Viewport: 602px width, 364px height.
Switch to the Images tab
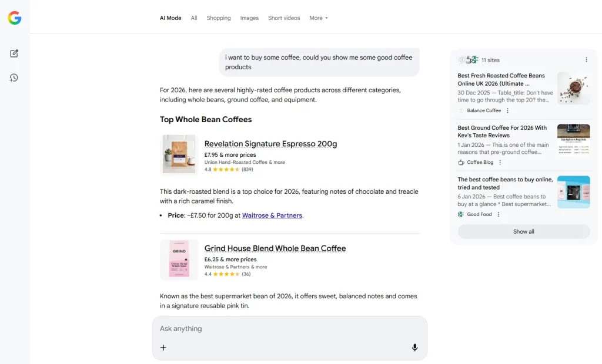249,18
